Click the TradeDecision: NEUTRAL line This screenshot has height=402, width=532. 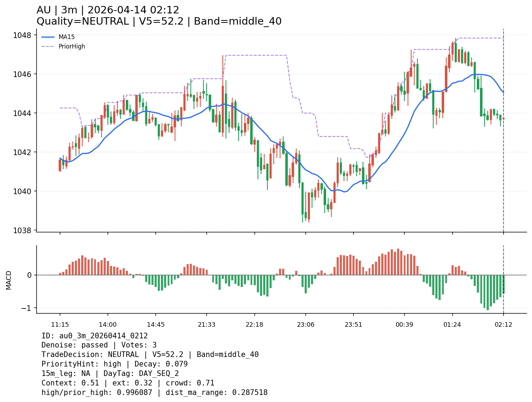click(x=150, y=355)
